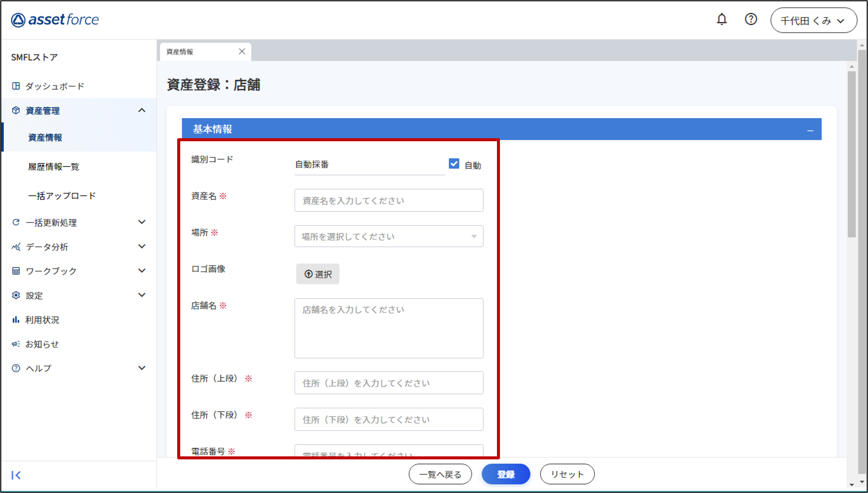
Task: Collapse the 基本情報 section with minus
Action: point(810,130)
